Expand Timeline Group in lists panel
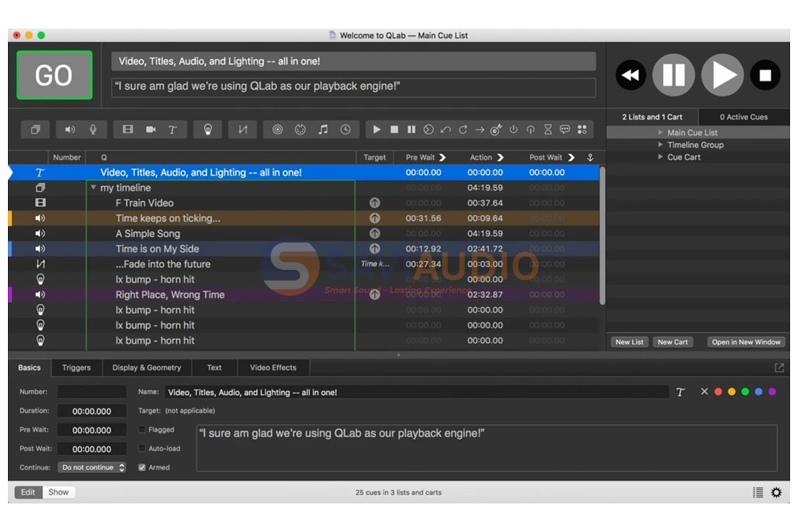This screenshot has height=532, width=798. pos(660,145)
